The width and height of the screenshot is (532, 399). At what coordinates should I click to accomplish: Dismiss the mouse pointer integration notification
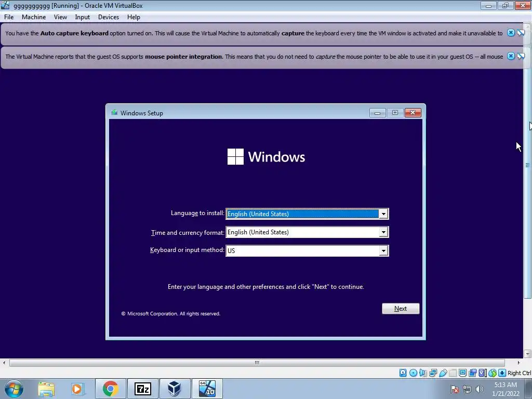(511, 56)
